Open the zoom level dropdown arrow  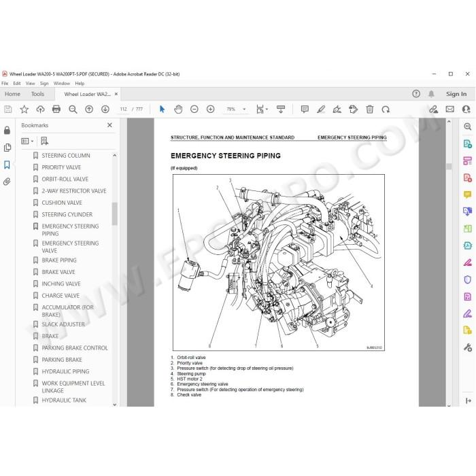[244, 109]
